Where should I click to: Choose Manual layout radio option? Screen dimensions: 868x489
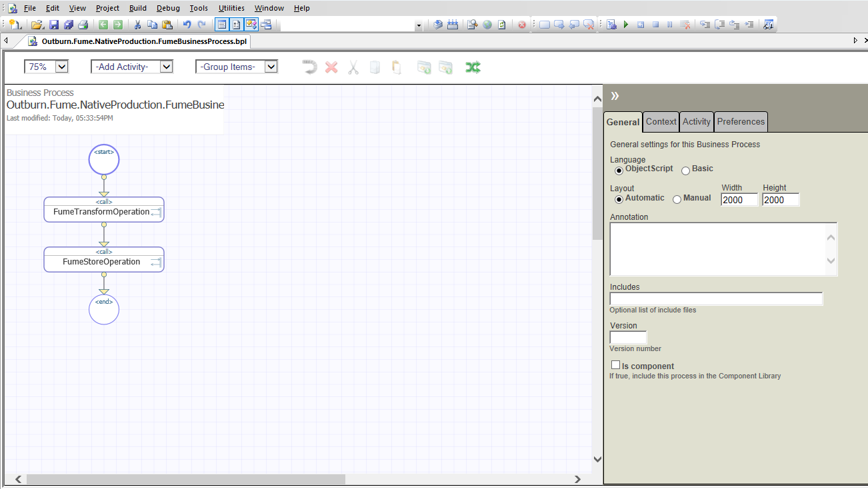677,199
